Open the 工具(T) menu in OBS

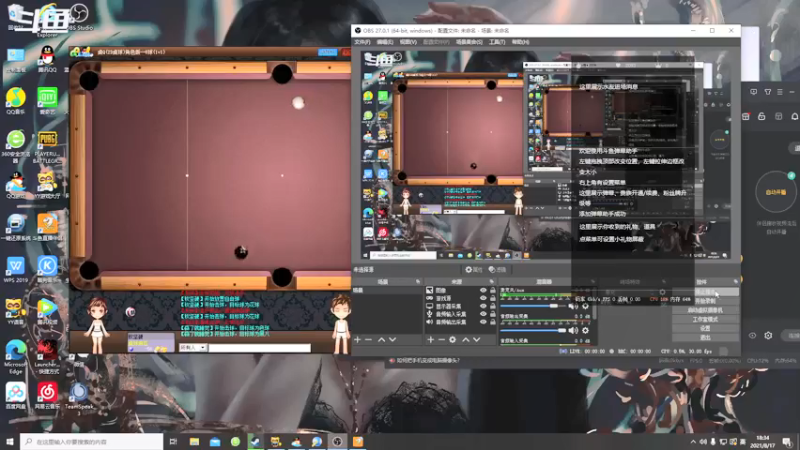(x=497, y=42)
